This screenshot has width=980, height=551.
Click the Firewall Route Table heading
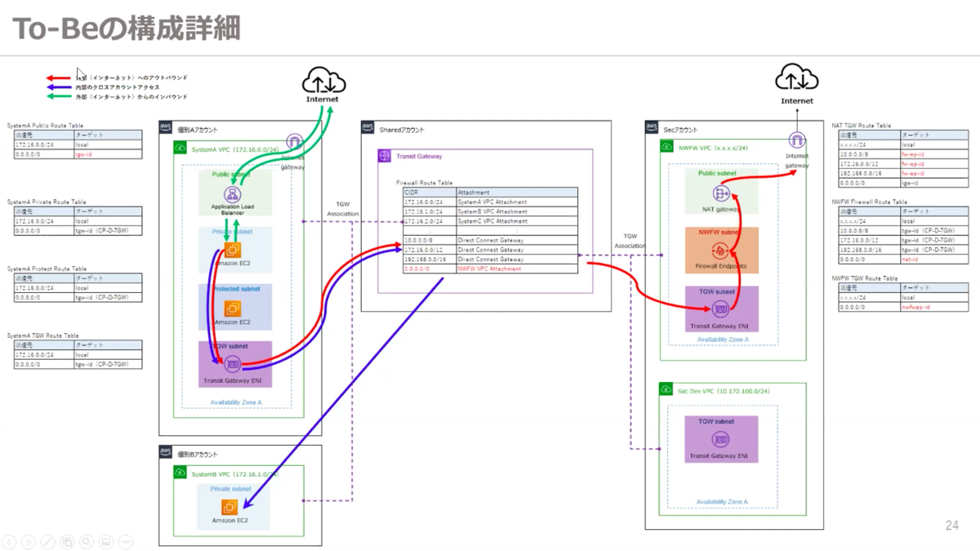click(425, 183)
